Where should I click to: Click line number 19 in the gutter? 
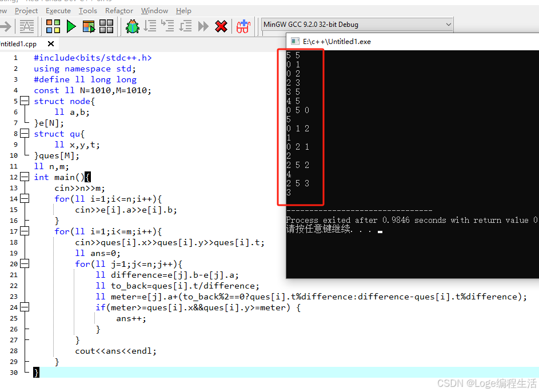point(14,253)
